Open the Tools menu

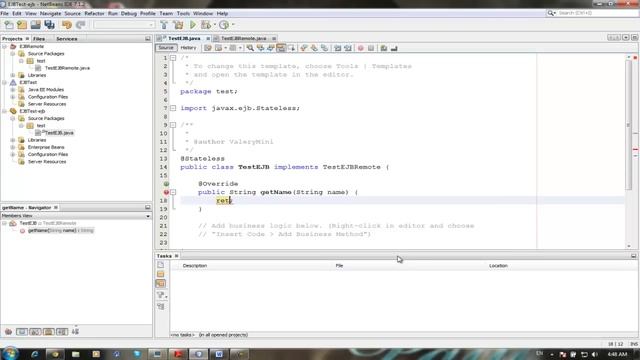(x=183, y=13)
